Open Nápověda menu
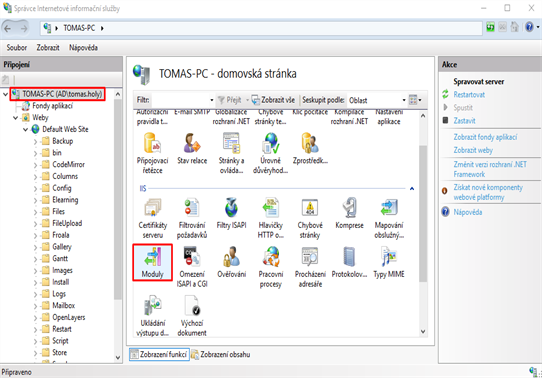This screenshot has height=378, width=542. pos(83,47)
